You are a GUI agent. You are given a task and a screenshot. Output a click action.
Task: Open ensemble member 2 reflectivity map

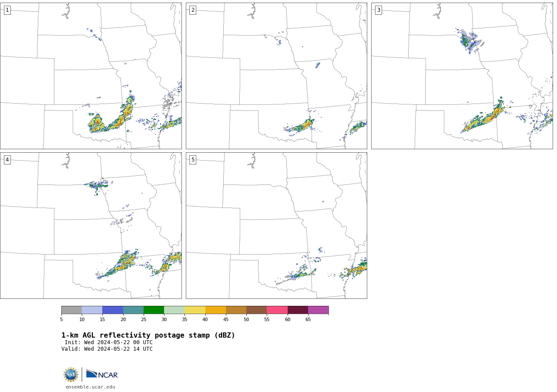coord(276,76)
